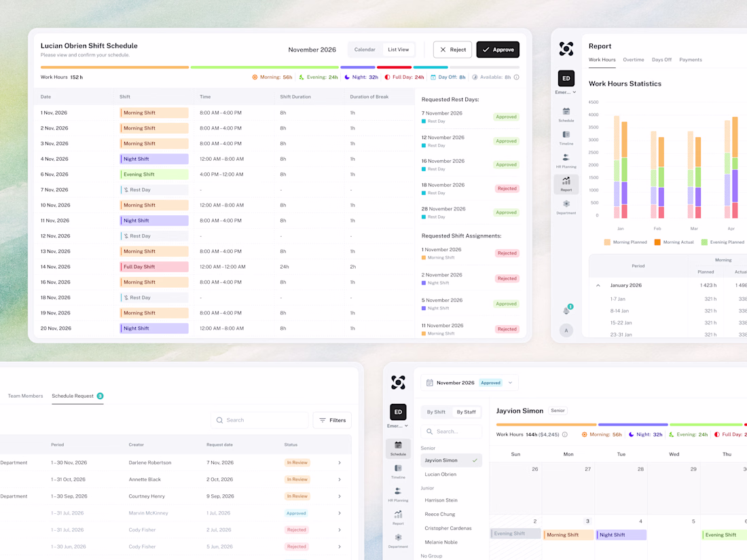Image resolution: width=747 pixels, height=560 pixels.
Task: Click the Morning Actual legend swatch
Action: (657, 242)
